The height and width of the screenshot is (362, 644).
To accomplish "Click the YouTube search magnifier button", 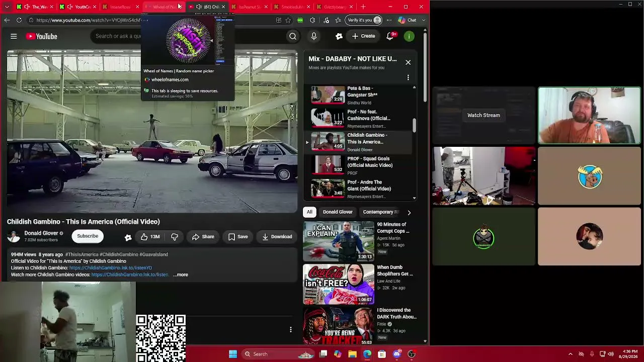I will point(293,36).
